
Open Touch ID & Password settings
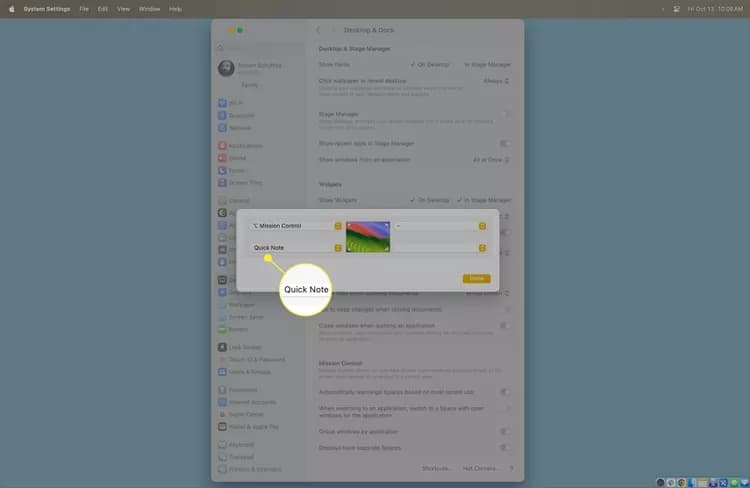click(x=252, y=359)
